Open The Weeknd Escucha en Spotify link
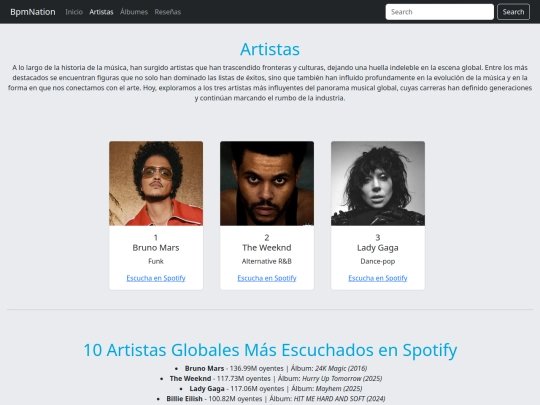The width and height of the screenshot is (540, 405). click(267, 278)
